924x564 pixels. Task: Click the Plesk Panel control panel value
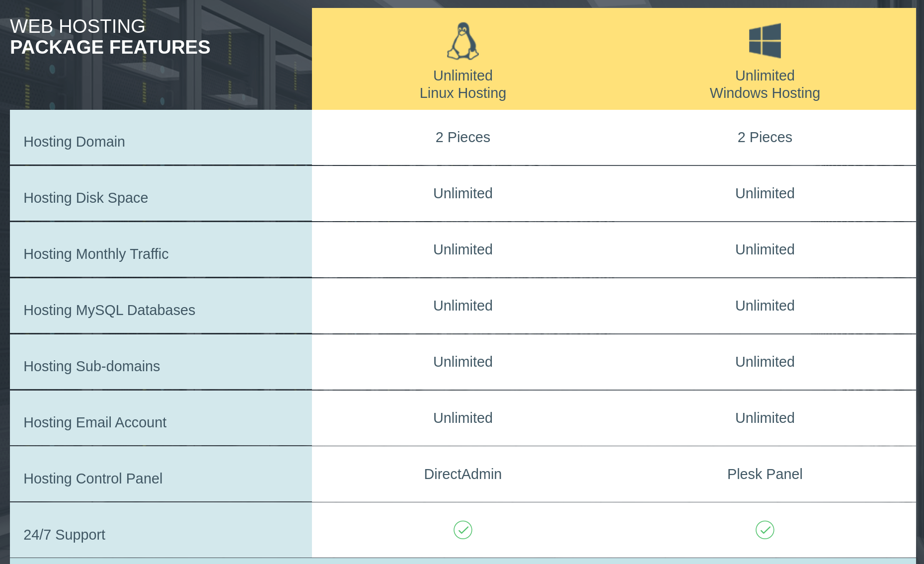[x=765, y=474]
